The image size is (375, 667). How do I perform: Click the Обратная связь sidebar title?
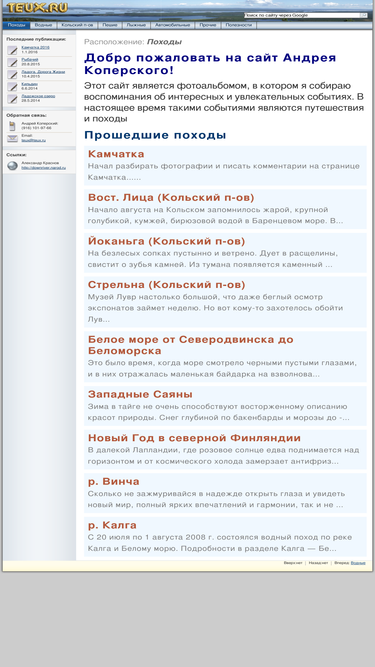pyautogui.click(x=26, y=115)
